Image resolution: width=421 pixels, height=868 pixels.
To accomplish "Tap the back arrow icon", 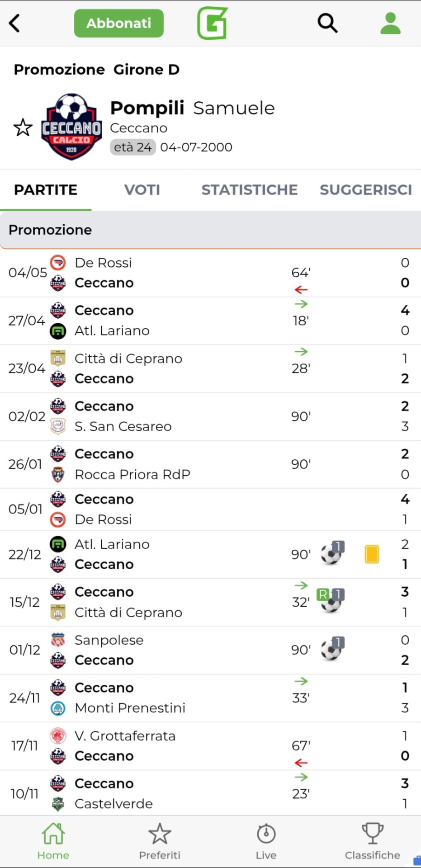I will [14, 23].
